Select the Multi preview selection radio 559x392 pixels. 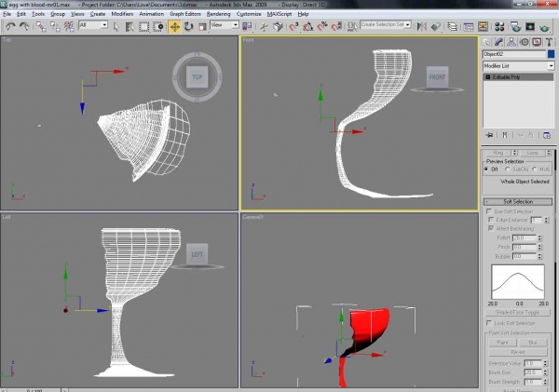(x=535, y=169)
